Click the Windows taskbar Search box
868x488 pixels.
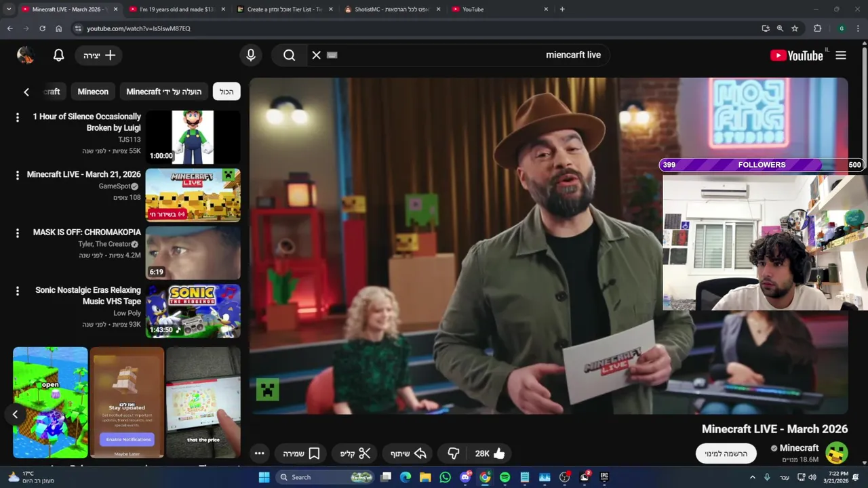(x=325, y=477)
